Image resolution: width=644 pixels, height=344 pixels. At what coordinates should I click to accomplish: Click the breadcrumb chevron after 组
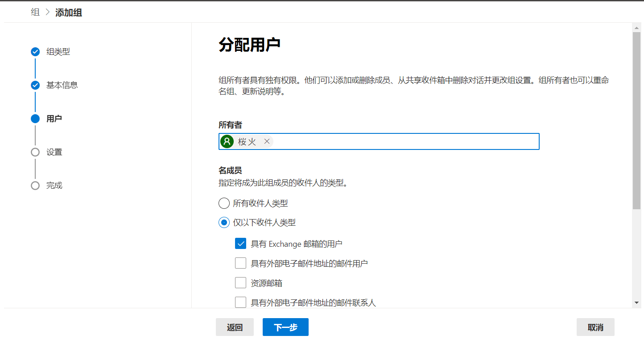point(48,12)
